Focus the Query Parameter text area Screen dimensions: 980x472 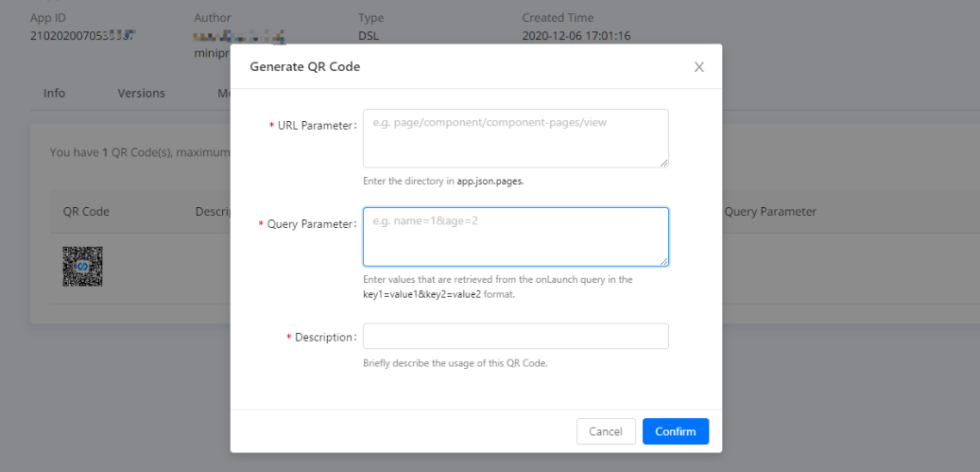pyautogui.click(x=515, y=236)
